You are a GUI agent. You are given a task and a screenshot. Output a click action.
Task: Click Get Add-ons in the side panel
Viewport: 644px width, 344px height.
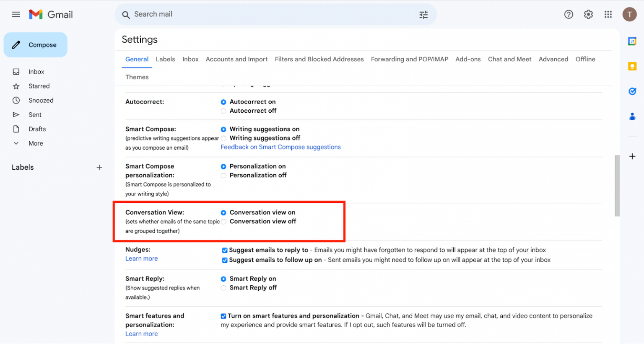632,156
